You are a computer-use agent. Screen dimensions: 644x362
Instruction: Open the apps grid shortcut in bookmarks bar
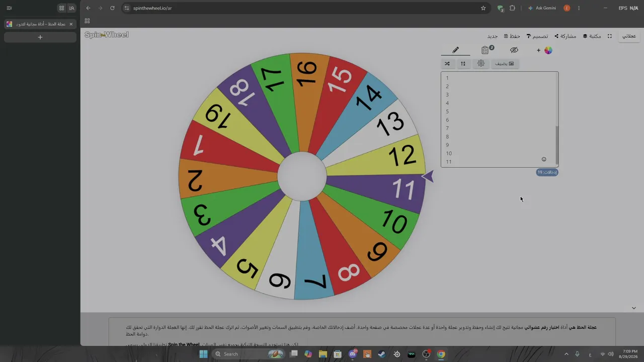click(x=87, y=21)
